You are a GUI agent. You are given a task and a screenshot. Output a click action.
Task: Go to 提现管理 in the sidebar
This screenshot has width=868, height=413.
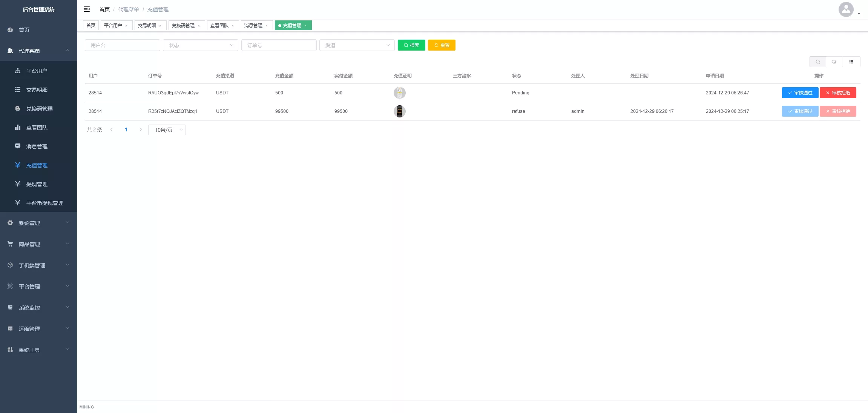pyautogui.click(x=37, y=184)
